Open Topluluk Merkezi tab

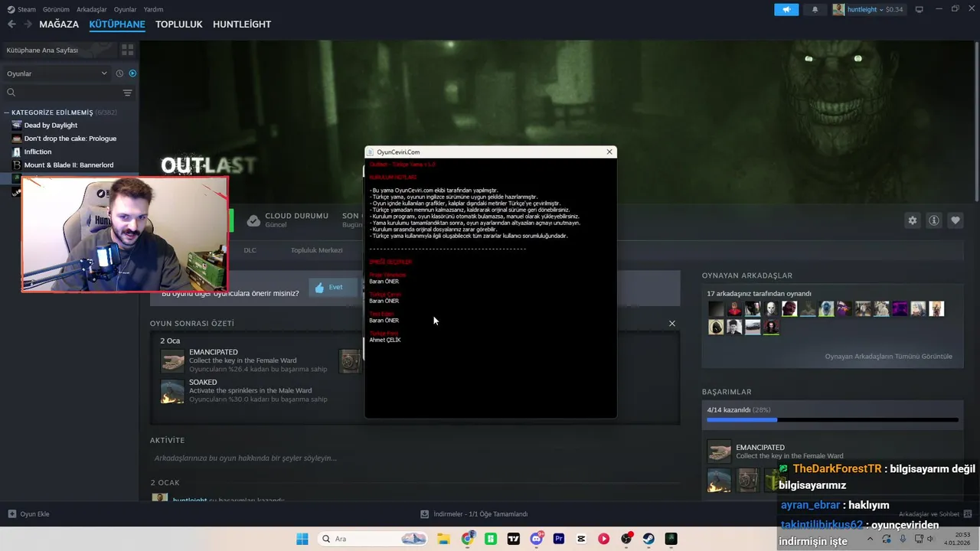coord(316,250)
